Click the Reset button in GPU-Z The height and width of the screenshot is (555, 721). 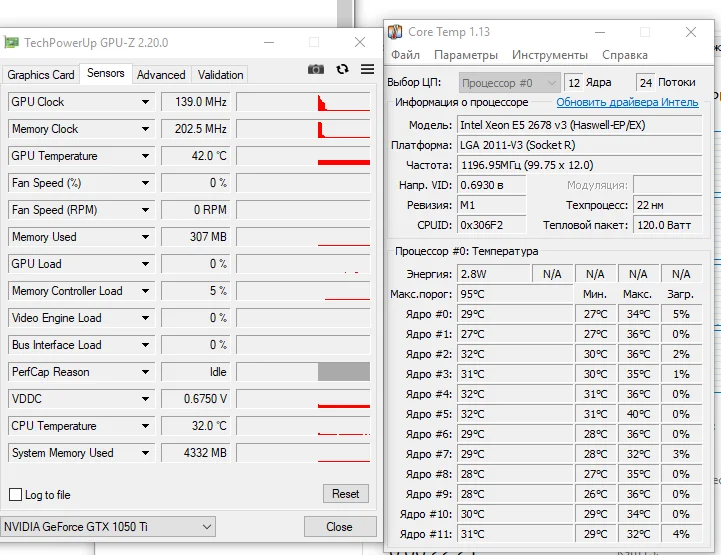(345, 494)
